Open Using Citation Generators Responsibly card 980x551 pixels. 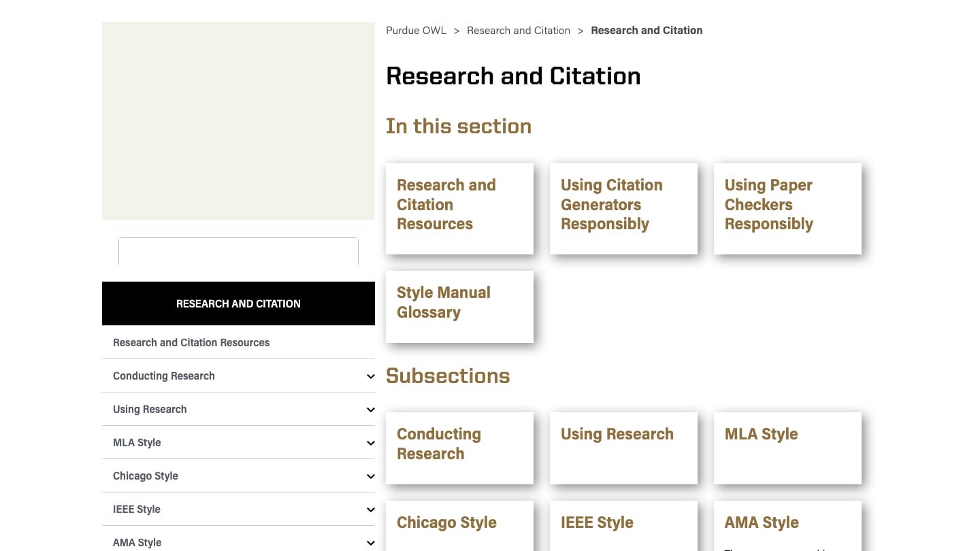click(623, 209)
